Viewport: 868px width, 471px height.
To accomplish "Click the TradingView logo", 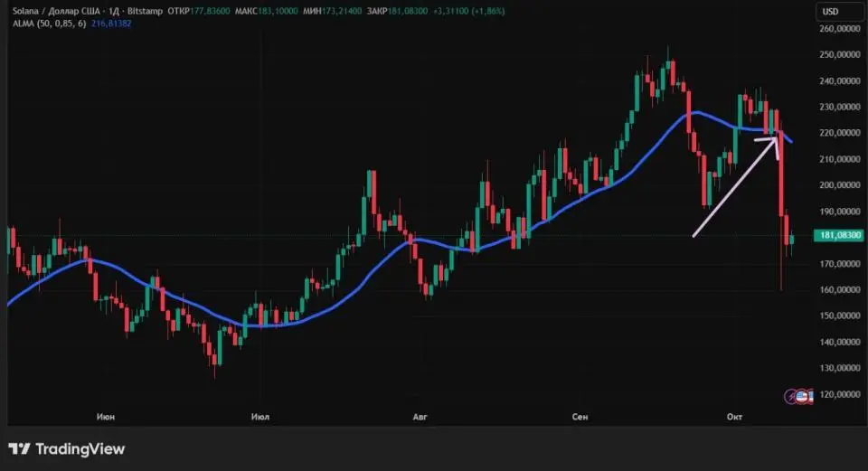I will click(x=67, y=449).
